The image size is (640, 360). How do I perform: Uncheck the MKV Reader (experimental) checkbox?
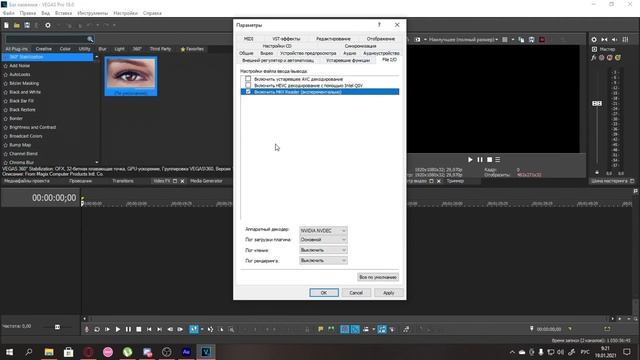point(248,92)
